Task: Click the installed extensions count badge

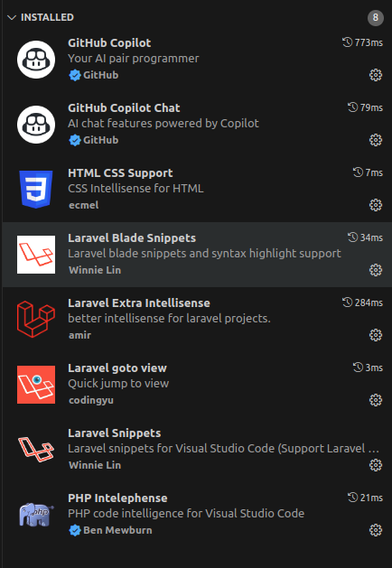Action: 376,17
